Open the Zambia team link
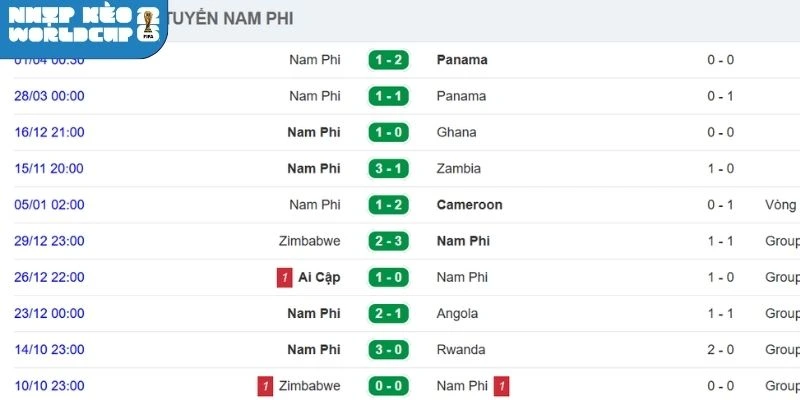This screenshot has height=400, width=800. (459, 168)
